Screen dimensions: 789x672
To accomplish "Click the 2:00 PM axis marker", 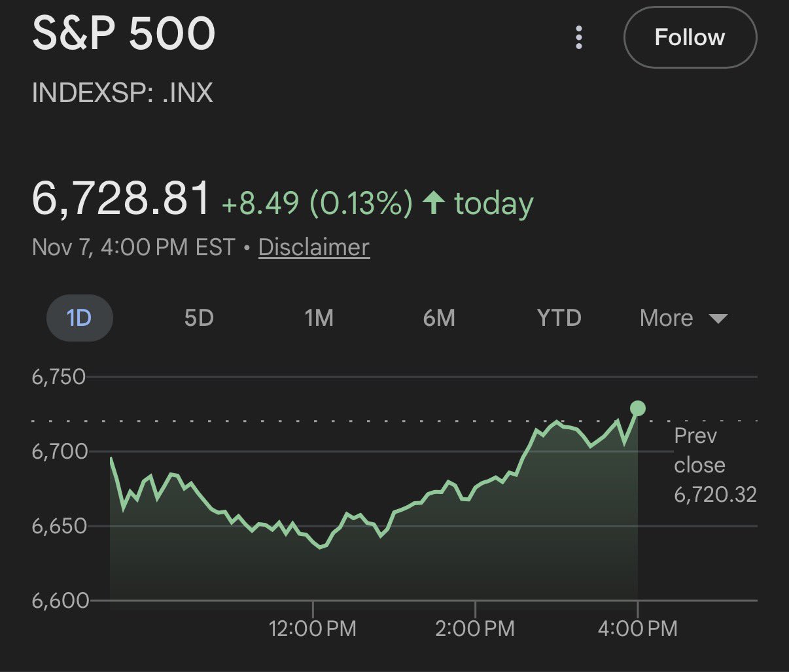I will 475,629.
